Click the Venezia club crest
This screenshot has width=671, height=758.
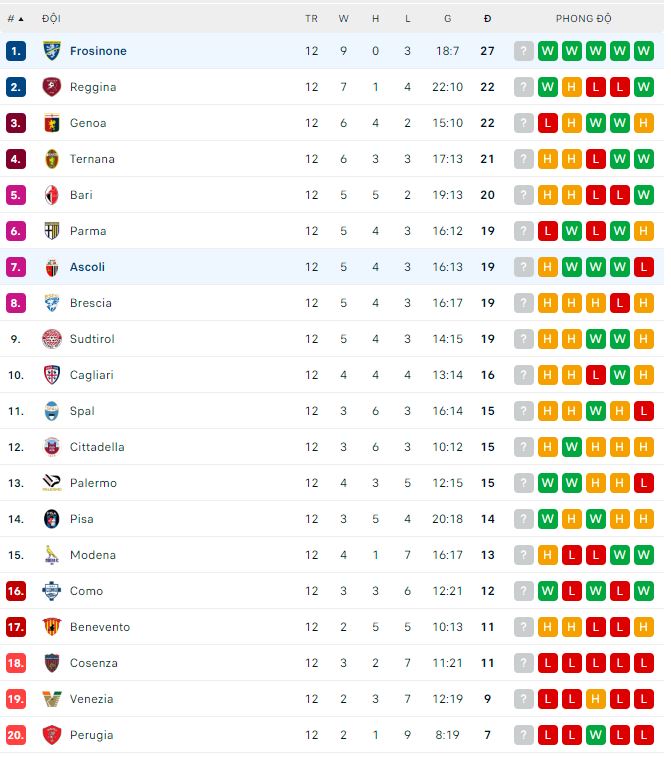52,699
